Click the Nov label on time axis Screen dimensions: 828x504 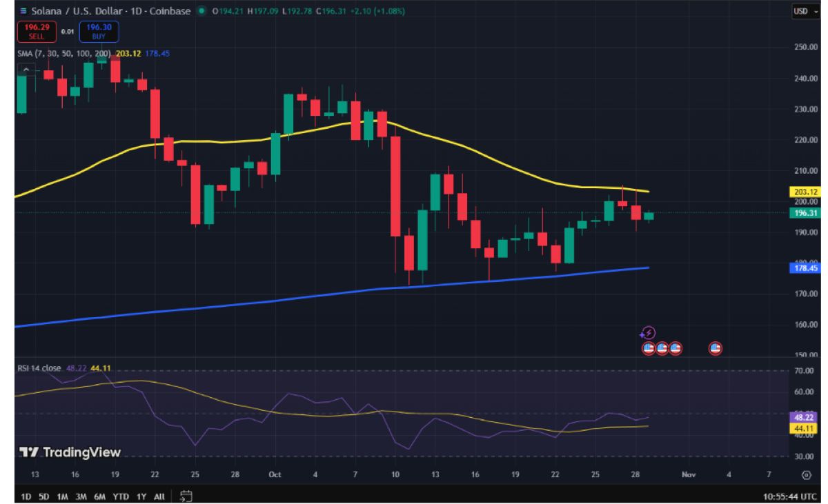click(x=687, y=474)
